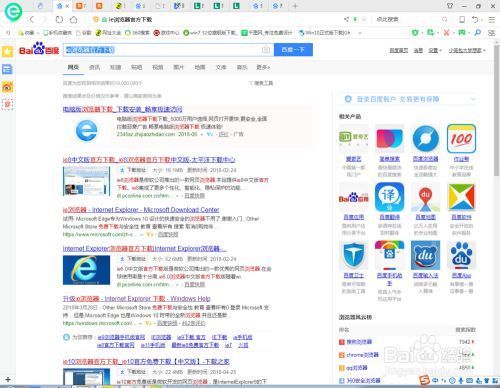Open the Microsoft Download Center result link
The width and height of the screenshot is (500, 388).
pos(141,210)
